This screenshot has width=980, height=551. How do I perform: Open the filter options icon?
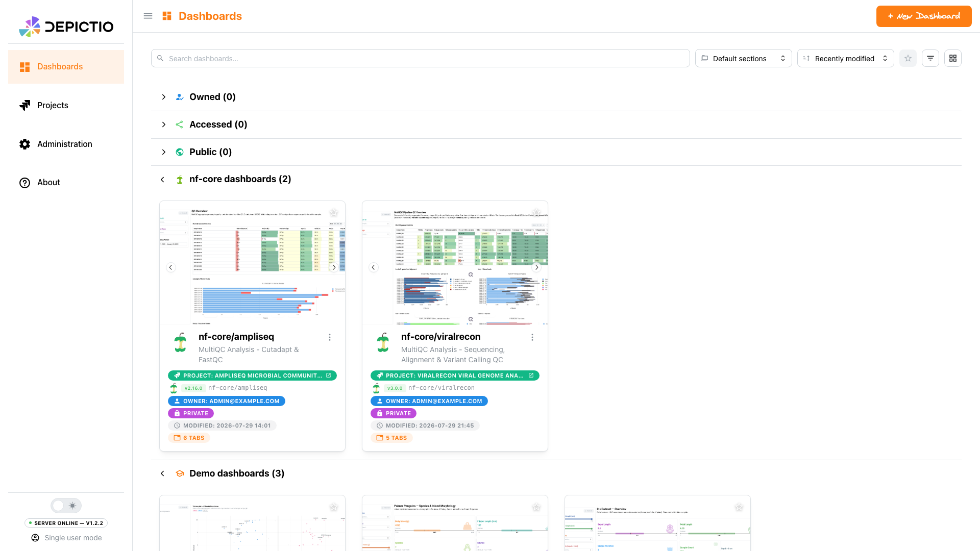(x=930, y=58)
